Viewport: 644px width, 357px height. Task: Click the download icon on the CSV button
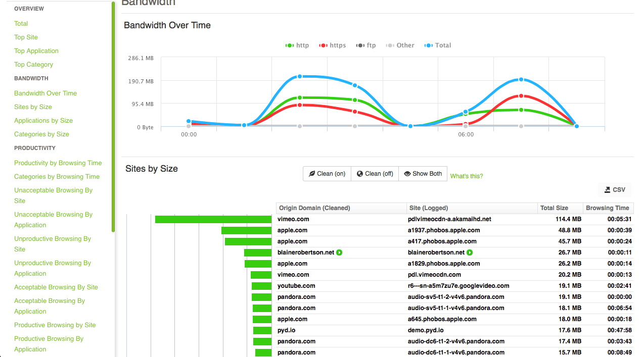click(607, 190)
